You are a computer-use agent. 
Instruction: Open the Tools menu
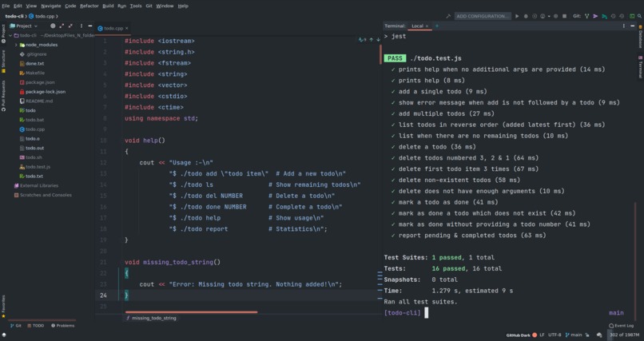pyautogui.click(x=136, y=6)
